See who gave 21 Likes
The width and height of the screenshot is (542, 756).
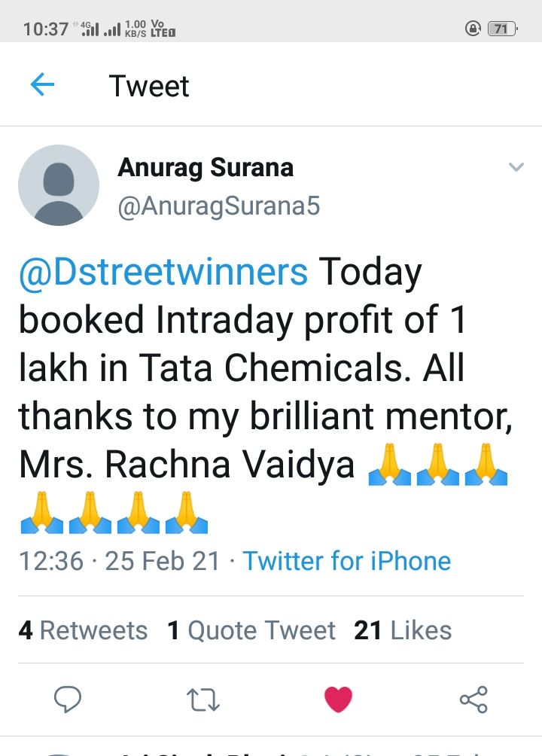[x=403, y=630]
